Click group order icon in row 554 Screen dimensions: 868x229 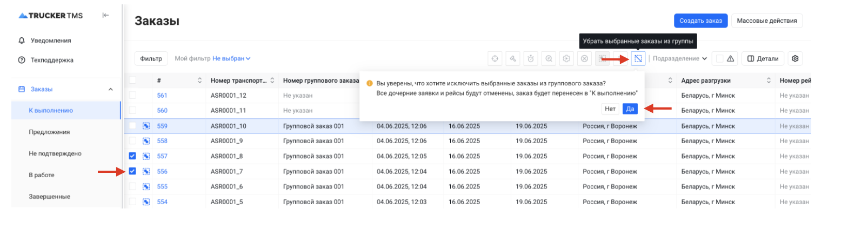click(146, 201)
